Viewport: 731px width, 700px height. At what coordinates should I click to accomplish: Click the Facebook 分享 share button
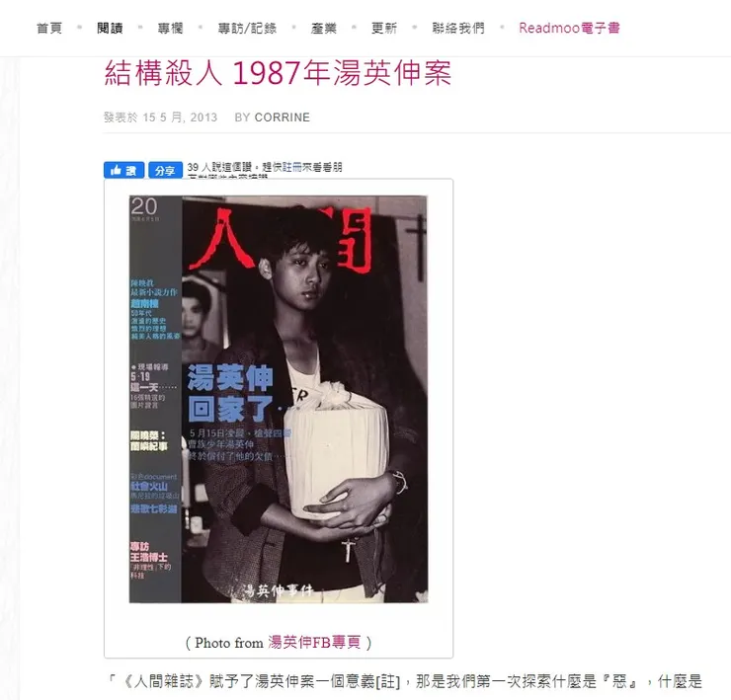tap(166, 170)
